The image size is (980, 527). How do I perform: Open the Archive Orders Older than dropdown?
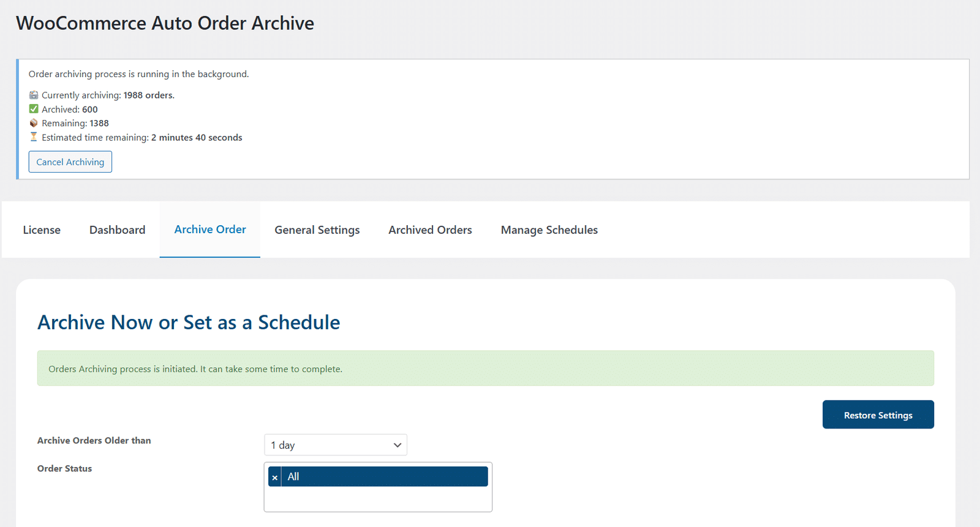[x=336, y=445]
